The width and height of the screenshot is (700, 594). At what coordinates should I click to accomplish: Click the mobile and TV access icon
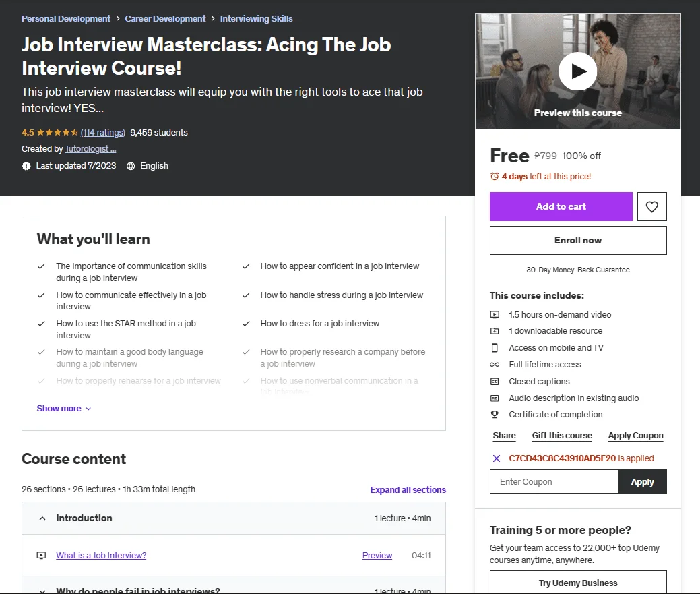pyautogui.click(x=495, y=348)
